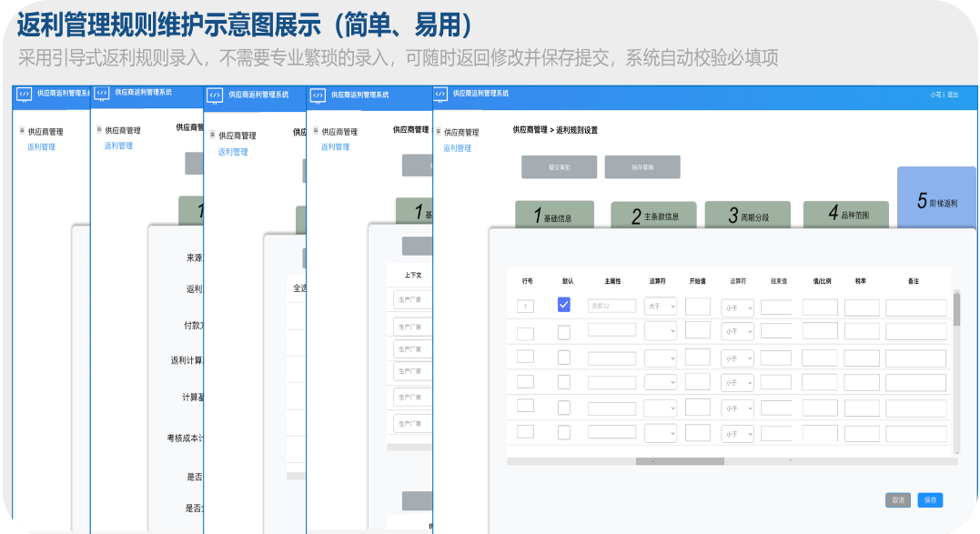Image resolution: width=980 pixels, height=534 pixels.
Task: Uncheck the 默认 checkbox in row 1
Action: point(563,305)
